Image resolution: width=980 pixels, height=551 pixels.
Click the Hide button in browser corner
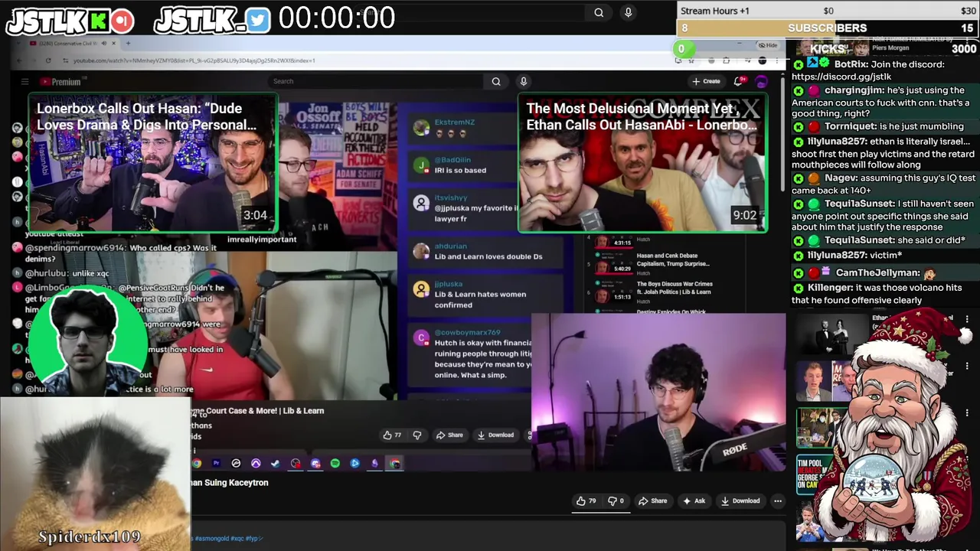pyautogui.click(x=768, y=45)
